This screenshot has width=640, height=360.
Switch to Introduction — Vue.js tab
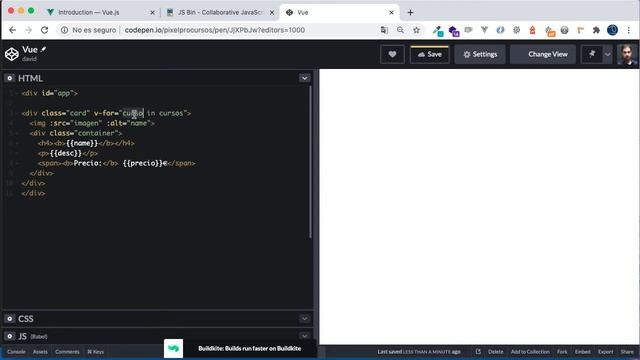tap(100, 13)
